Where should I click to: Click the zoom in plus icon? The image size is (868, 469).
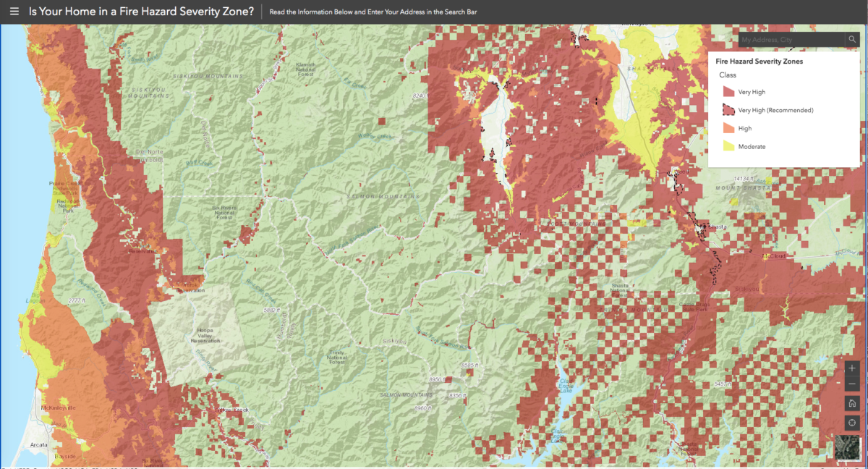coord(852,368)
